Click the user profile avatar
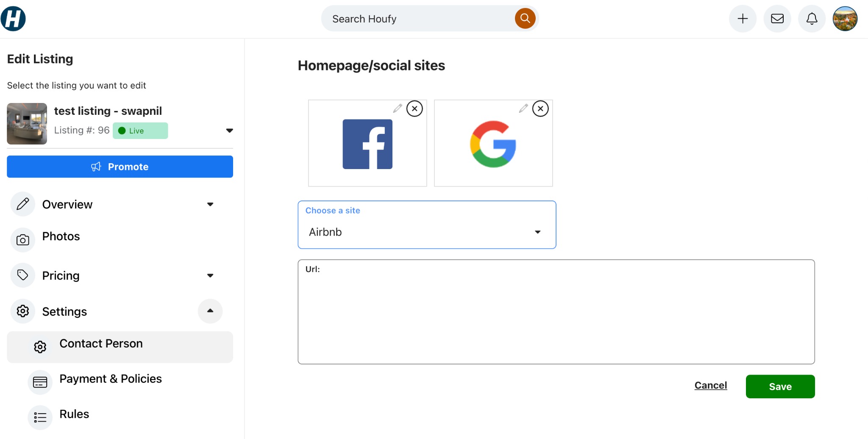The image size is (868, 439). pyautogui.click(x=845, y=19)
